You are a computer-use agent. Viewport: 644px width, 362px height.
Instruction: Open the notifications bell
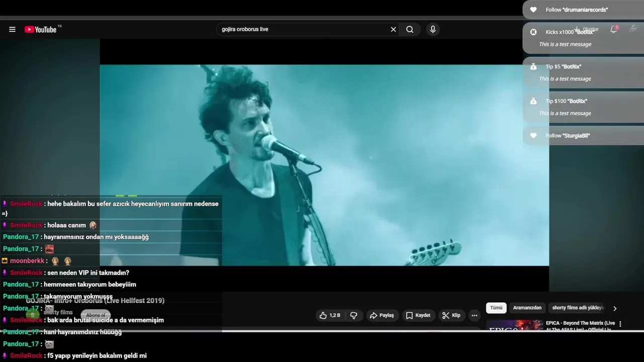(613, 30)
